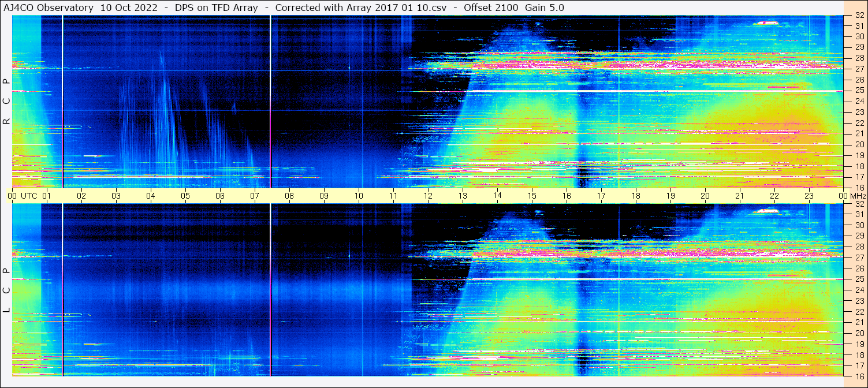This screenshot has width=868, height=388.
Task: Select the 16 hour label on time axis
Action: tap(567, 196)
